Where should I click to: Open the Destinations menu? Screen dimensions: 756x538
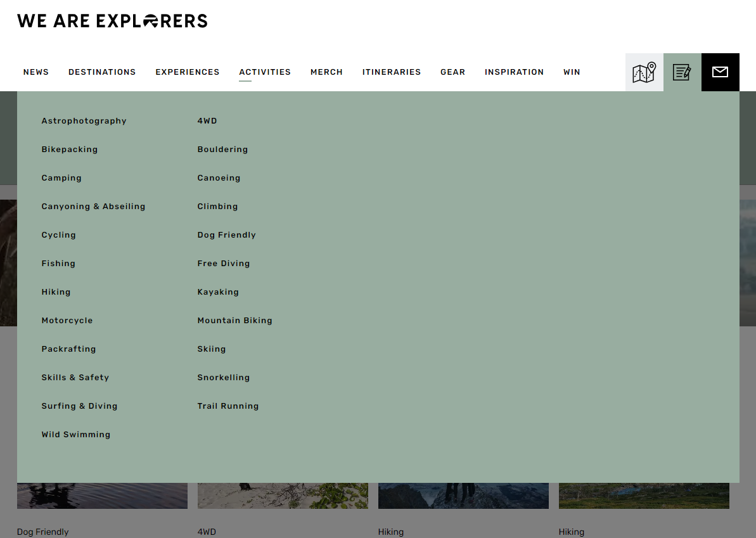(102, 72)
